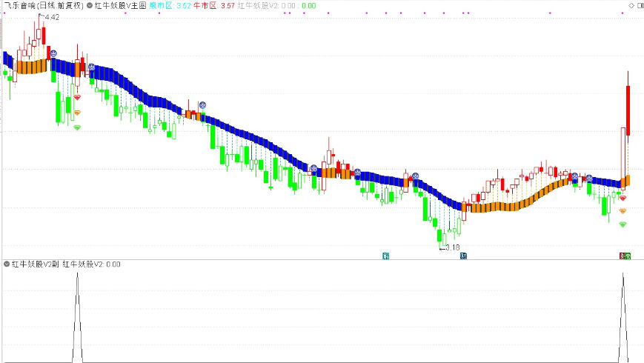Click the red gem signal under the final surge candle

coord(623,198)
